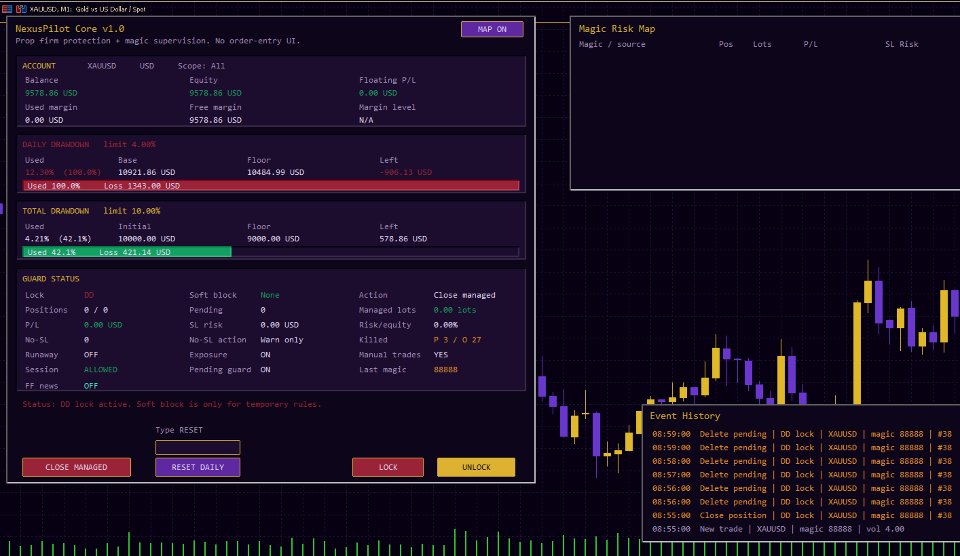
Task: Click the green total drawdown progress bar
Action: [127, 252]
